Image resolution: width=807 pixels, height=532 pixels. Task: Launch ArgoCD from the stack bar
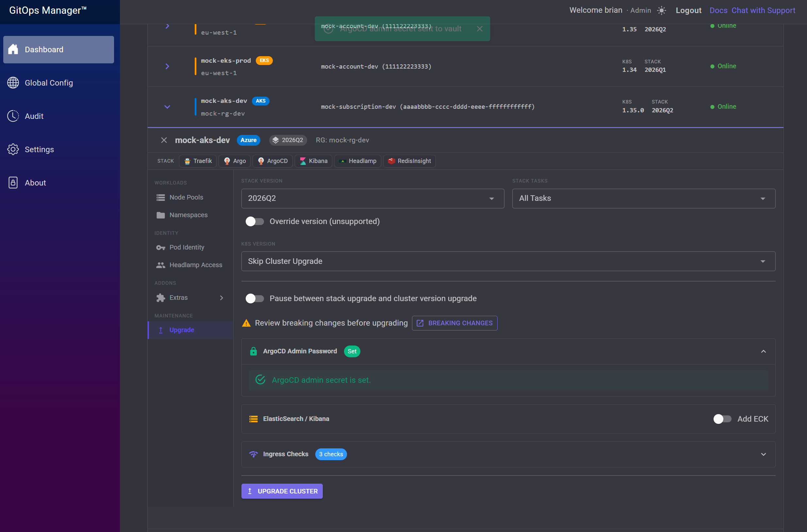[x=272, y=161]
